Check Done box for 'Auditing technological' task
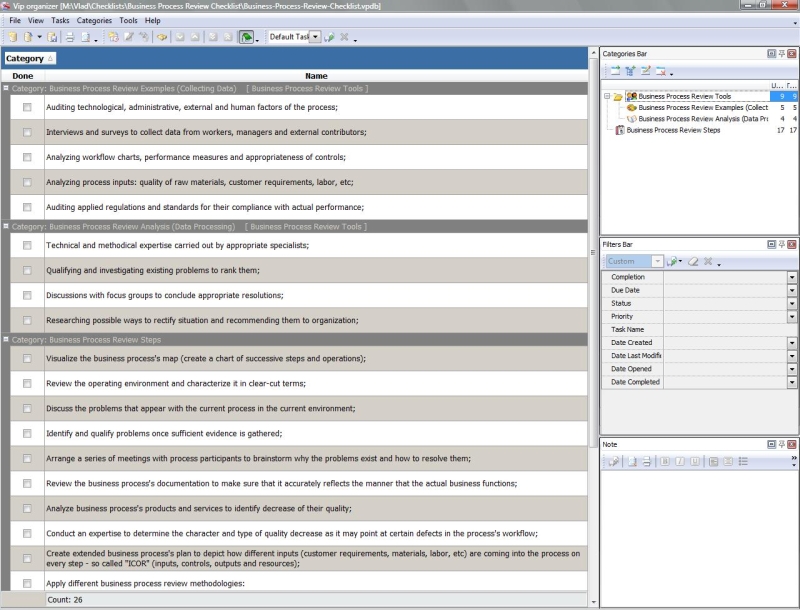 click(27, 107)
